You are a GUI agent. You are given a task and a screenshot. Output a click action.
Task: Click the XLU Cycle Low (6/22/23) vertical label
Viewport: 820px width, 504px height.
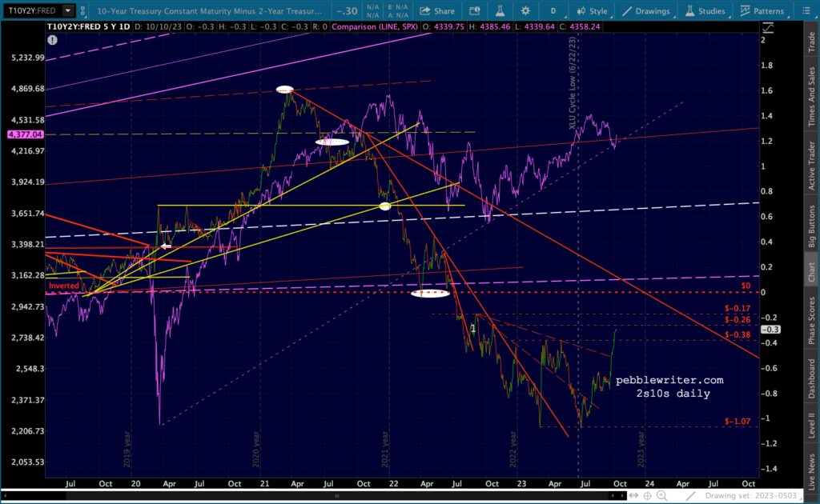(x=572, y=83)
